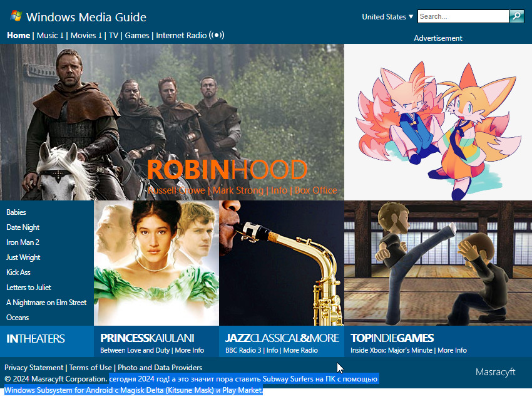Image resolution: width=532 pixels, height=399 pixels.
Task: Open the United States region dropdown
Action: coord(387,17)
